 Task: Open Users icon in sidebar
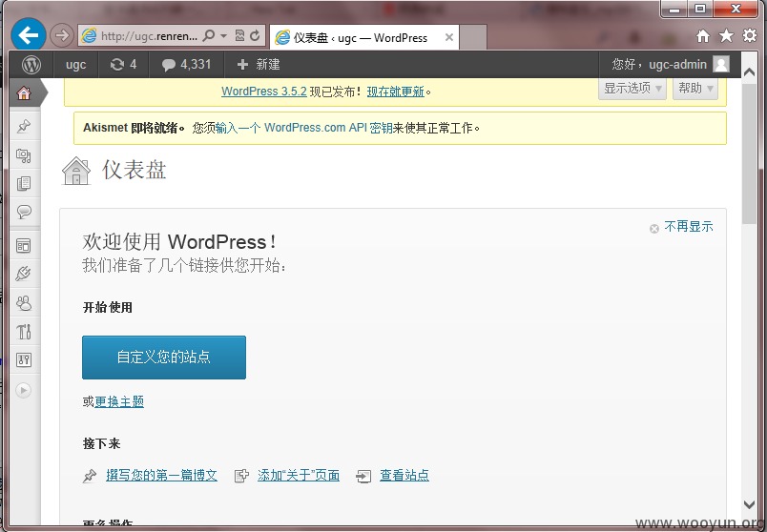click(x=24, y=303)
